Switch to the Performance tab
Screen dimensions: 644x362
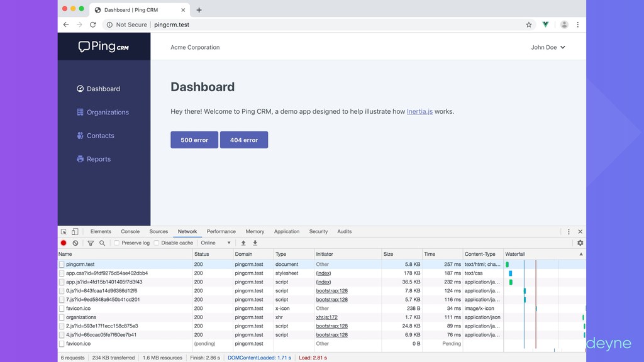pyautogui.click(x=221, y=232)
